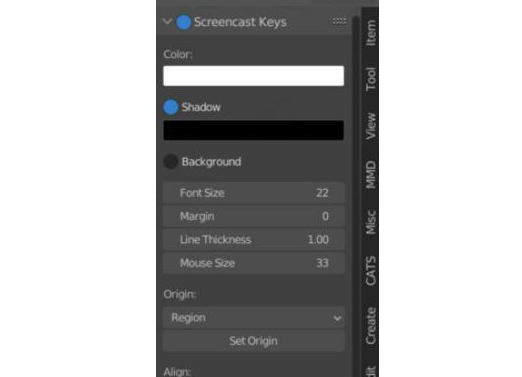Switch to the Create sidebar tab
Viewport: 522px width, 377px height.
pos(371,326)
